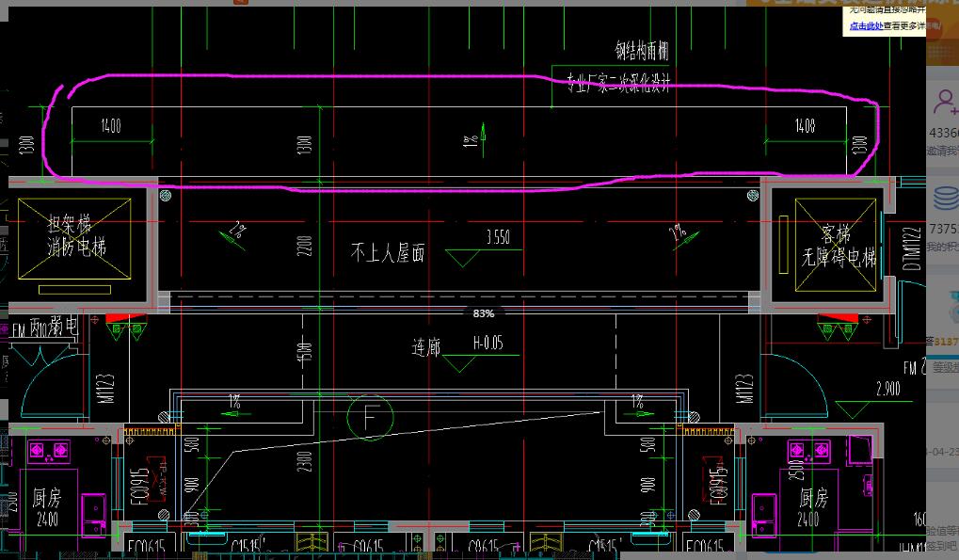This screenshot has height=560, width=959.
Task: Click the 担架梯 消防电梯 elevator label
Action: (76, 235)
